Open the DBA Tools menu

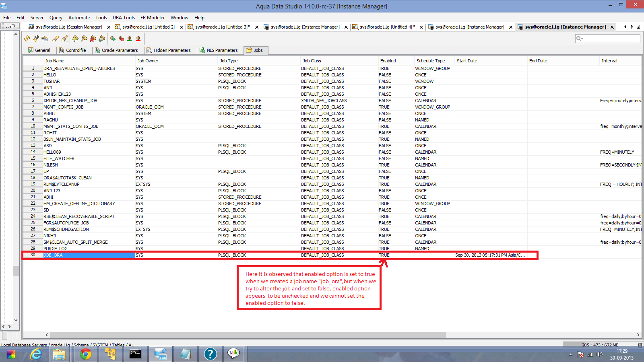tap(124, 18)
